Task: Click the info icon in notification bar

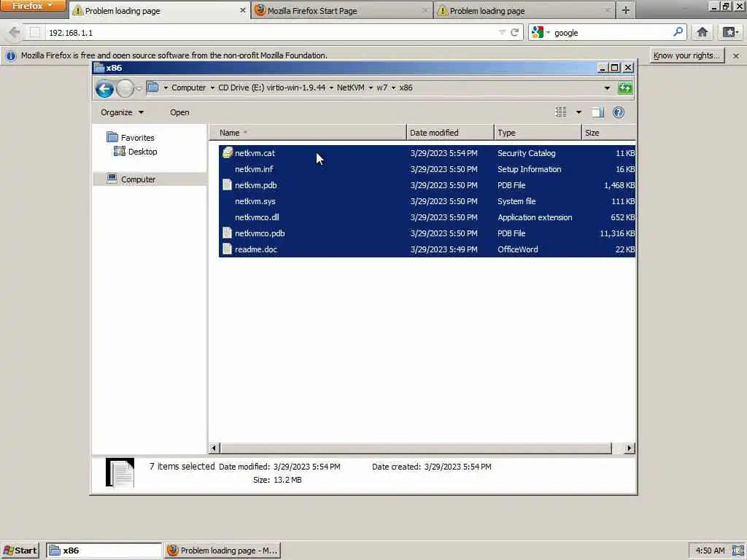Action: click(11, 55)
